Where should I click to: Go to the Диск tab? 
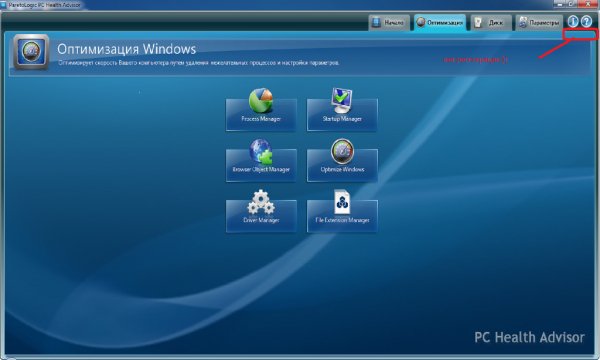(491, 23)
